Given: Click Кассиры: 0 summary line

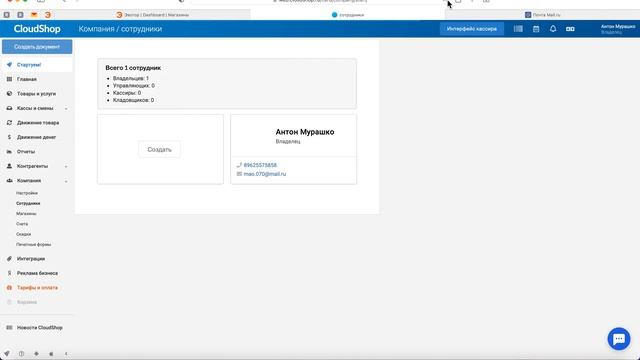Looking at the screenshot, I should [127, 93].
